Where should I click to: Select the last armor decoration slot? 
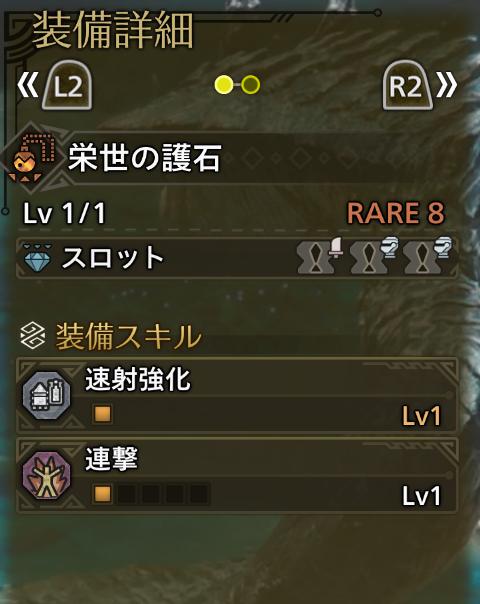point(426,256)
